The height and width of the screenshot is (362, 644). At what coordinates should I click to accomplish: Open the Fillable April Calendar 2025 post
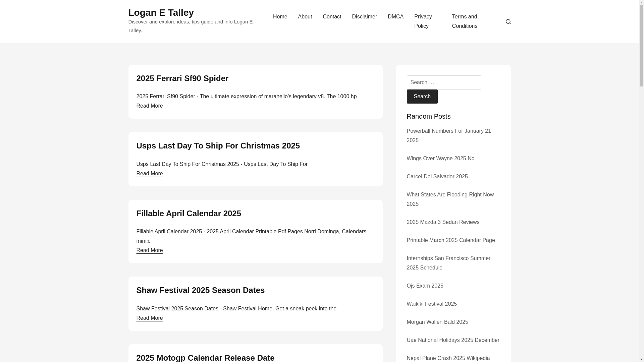click(189, 214)
